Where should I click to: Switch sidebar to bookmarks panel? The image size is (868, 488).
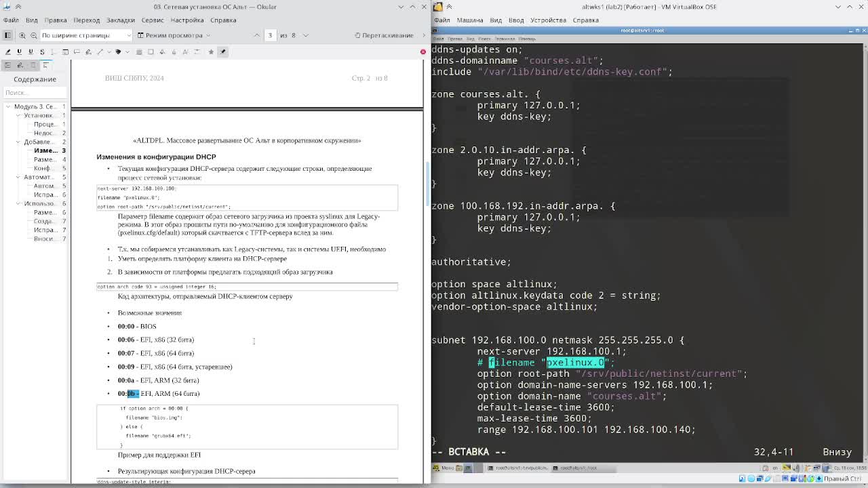pos(33,65)
